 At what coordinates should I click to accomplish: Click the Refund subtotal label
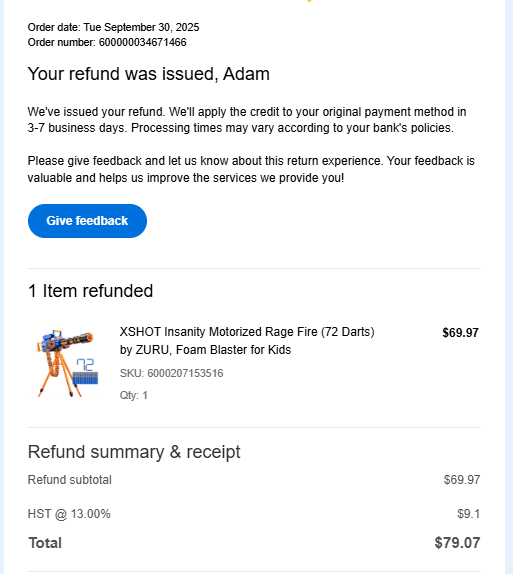70,480
